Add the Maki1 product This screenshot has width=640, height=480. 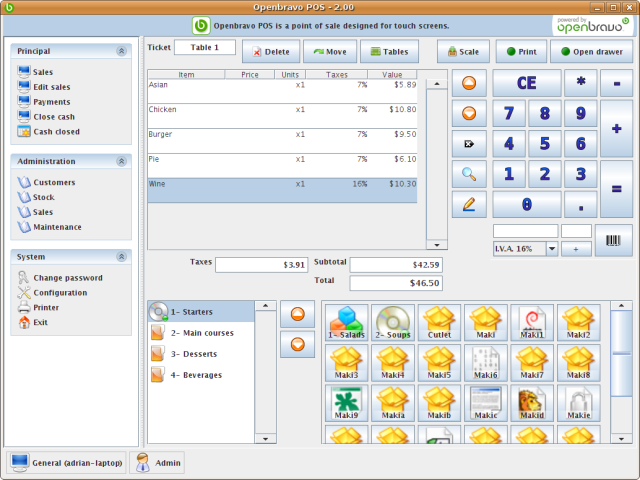tap(532, 322)
